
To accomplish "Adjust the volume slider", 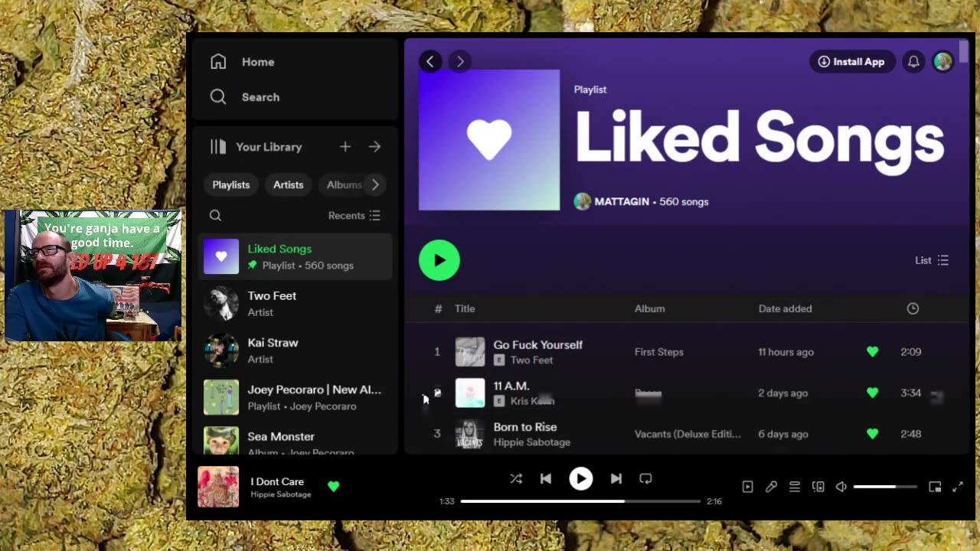I will (885, 487).
